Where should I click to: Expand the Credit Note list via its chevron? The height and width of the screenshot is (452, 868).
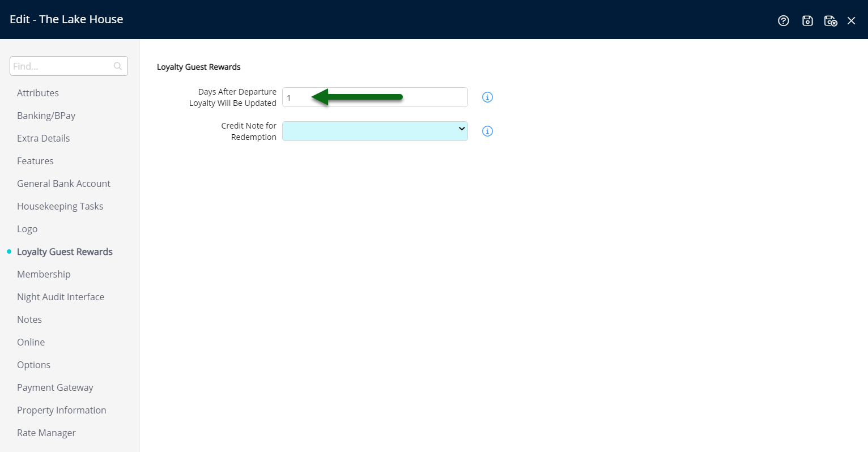tap(461, 130)
